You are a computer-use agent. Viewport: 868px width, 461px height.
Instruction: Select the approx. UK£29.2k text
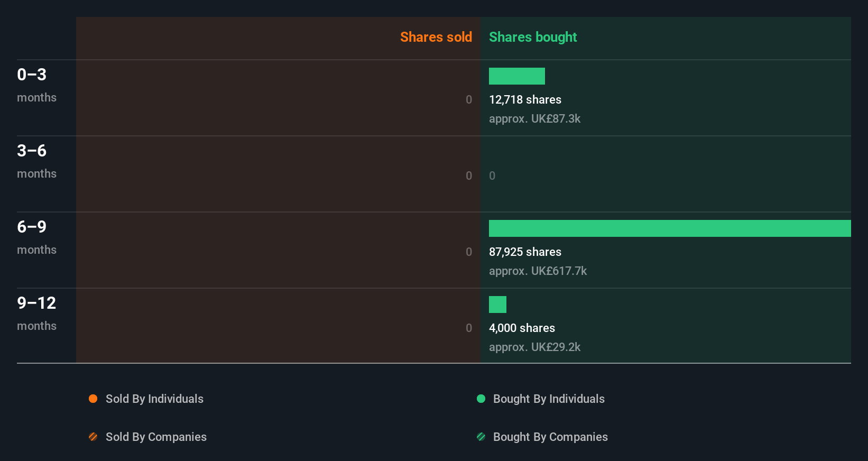click(x=534, y=347)
